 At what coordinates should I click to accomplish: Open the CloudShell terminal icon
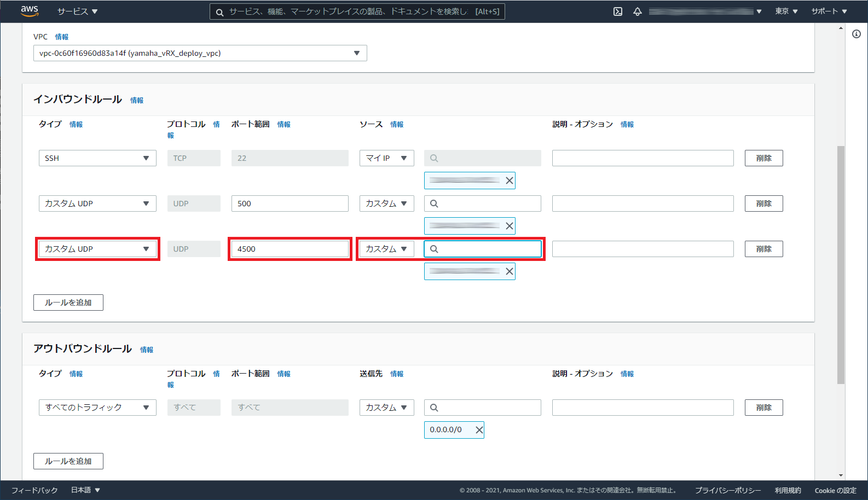(618, 11)
